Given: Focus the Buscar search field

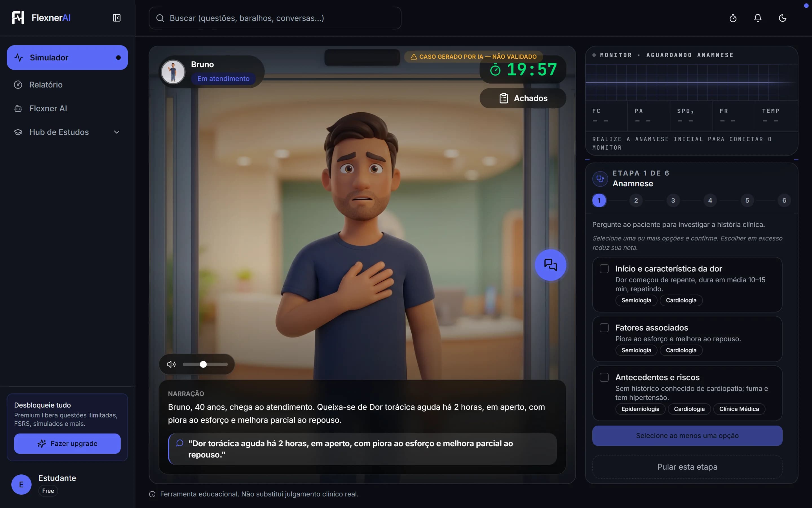Looking at the screenshot, I should pyautogui.click(x=275, y=18).
